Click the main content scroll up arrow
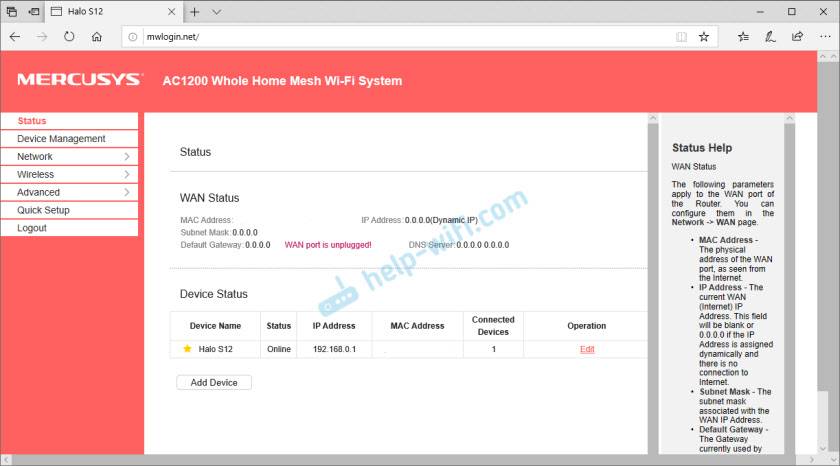This screenshot has width=840, height=466. click(652, 118)
